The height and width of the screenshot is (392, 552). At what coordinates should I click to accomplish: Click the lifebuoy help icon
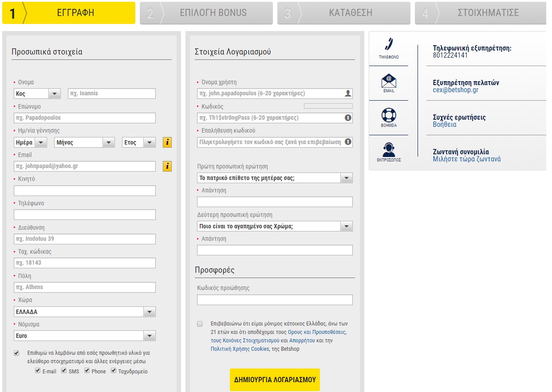(x=389, y=115)
